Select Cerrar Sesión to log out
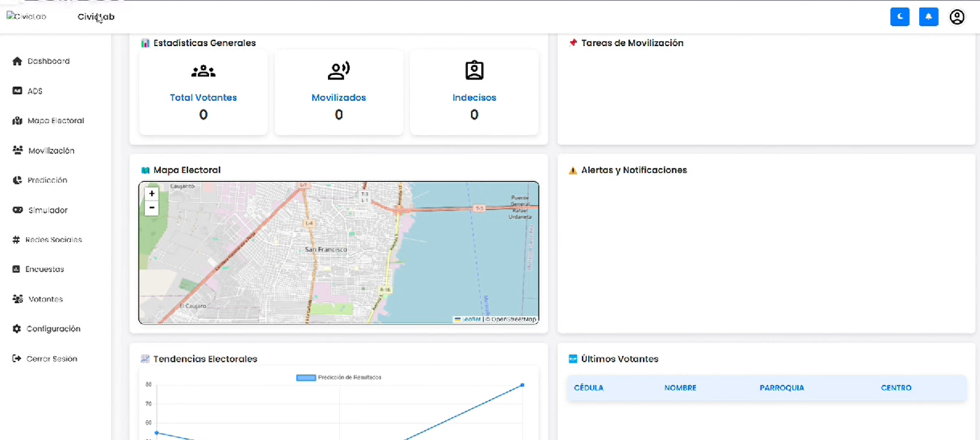The width and height of the screenshot is (980, 440). 52,359
